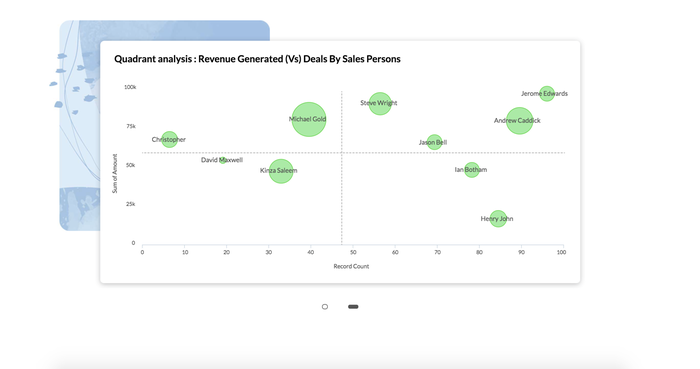
Task: Click the Sum of Amount axis label
Action: tap(115, 174)
